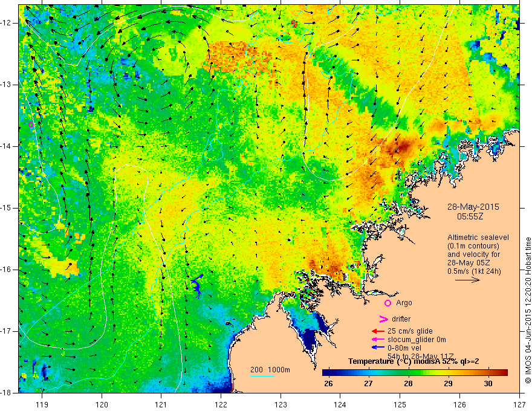
Task: Click the colorbar label '27'
Action: coord(368,384)
